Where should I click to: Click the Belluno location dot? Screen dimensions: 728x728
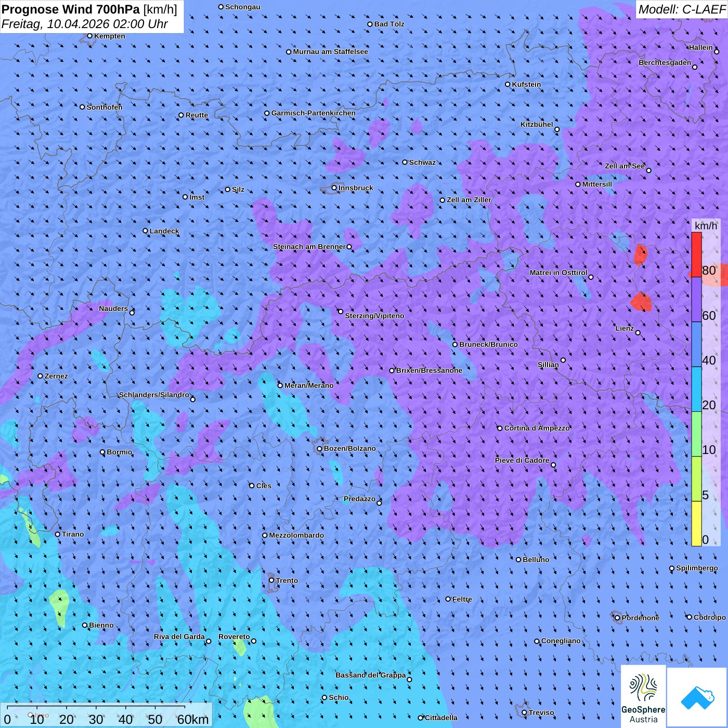(x=518, y=560)
